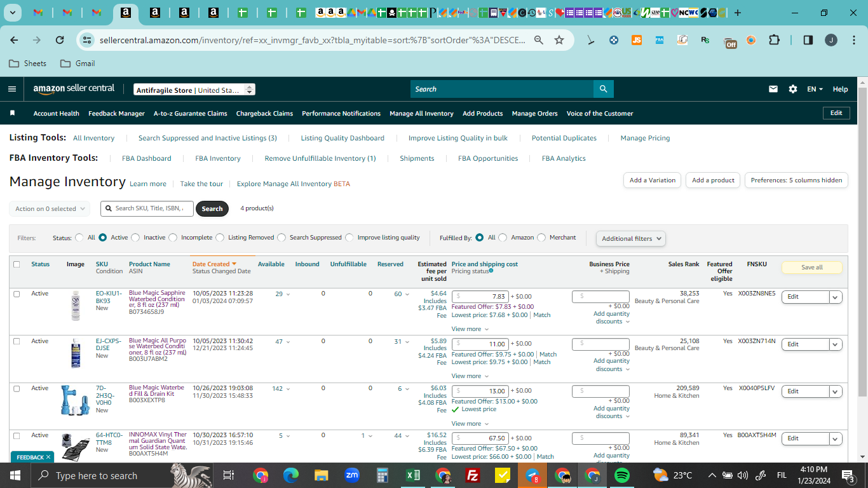Open the Seller Central hamburger menu
The width and height of the screenshot is (868, 488).
tap(12, 89)
